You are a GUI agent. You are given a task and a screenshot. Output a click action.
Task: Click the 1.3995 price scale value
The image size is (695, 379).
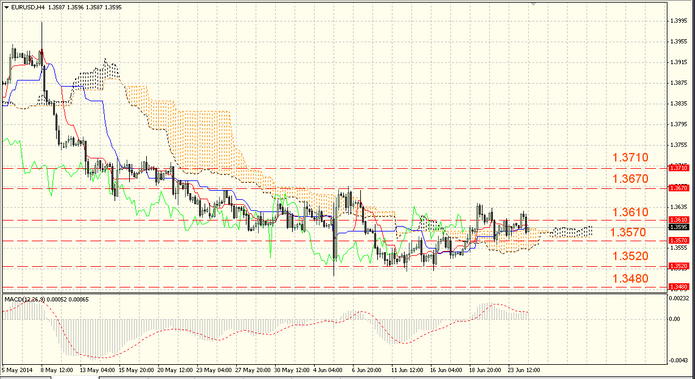coord(679,21)
